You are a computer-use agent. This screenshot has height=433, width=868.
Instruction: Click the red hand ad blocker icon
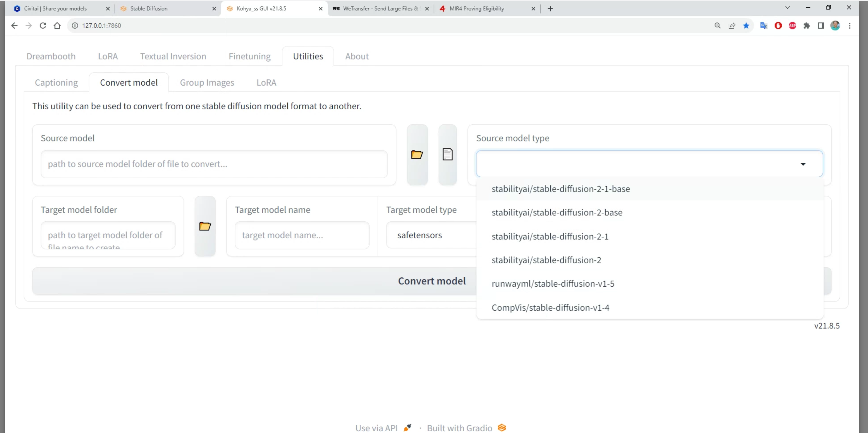[x=778, y=26]
